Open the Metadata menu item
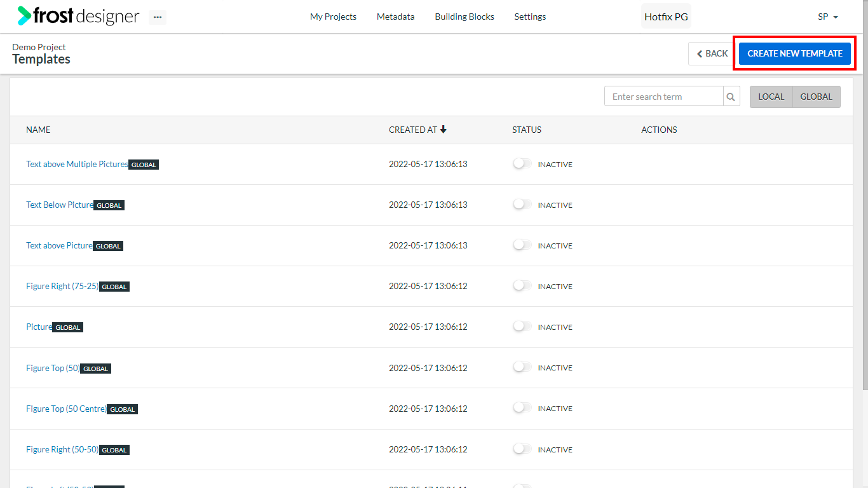 [x=395, y=17]
